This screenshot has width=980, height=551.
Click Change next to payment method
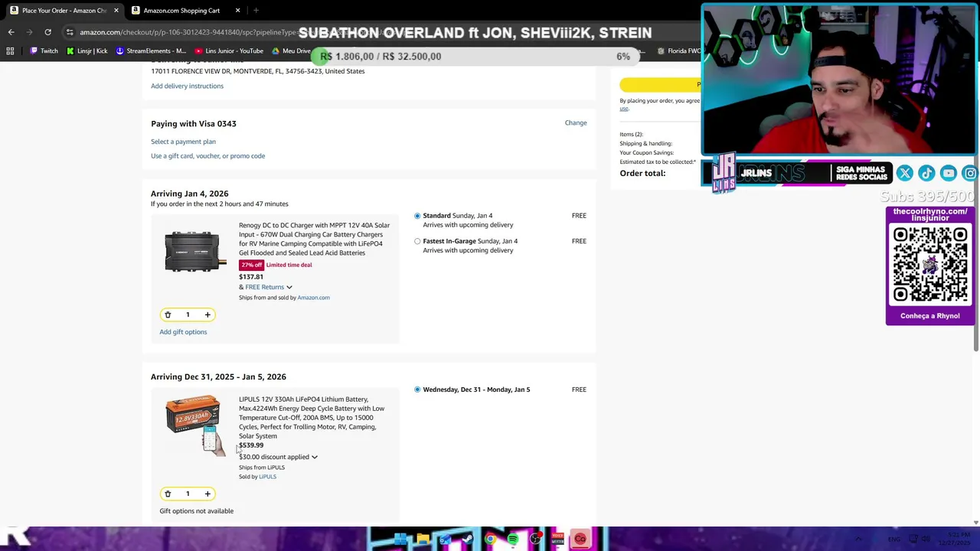click(576, 122)
